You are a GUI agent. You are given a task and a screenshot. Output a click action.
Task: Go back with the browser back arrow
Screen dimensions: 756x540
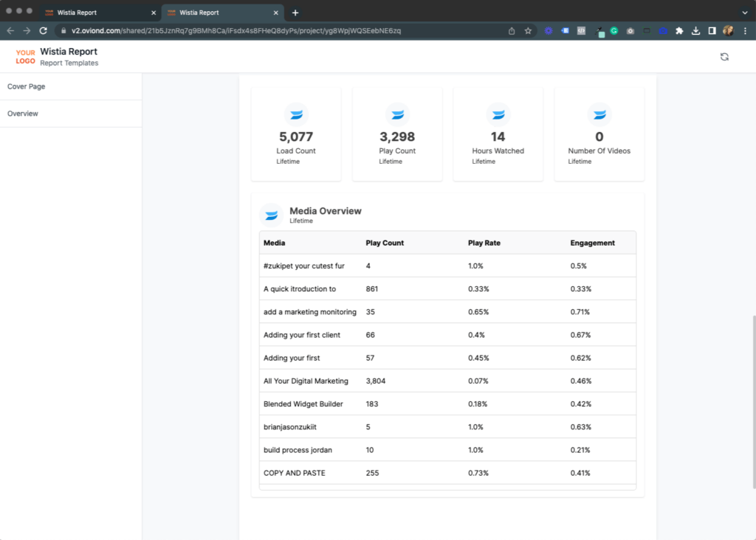point(10,31)
